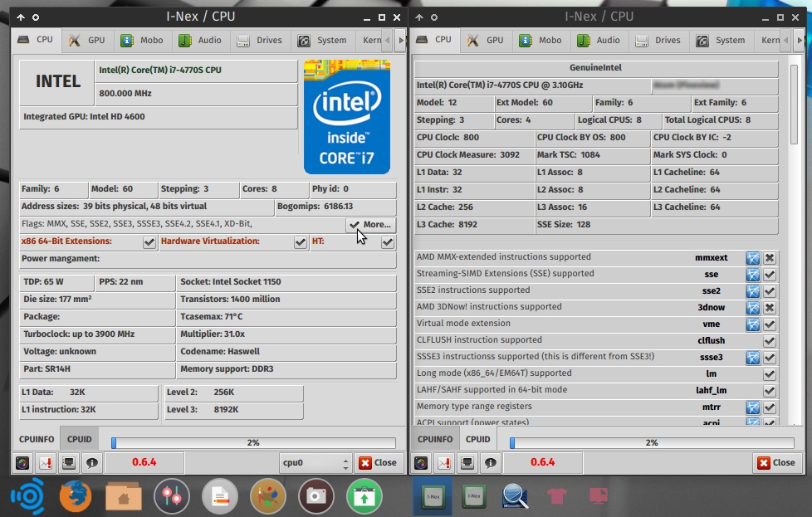Screen dimensions: 812x517
Task: Toggle the clflush support checkbox
Action: tap(770, 340)
